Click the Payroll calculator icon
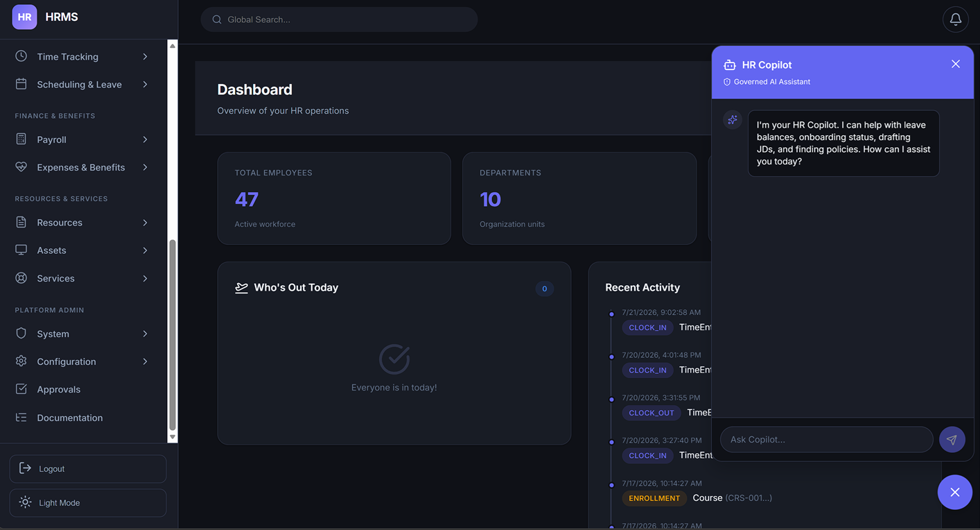 [x=21, y=139]
